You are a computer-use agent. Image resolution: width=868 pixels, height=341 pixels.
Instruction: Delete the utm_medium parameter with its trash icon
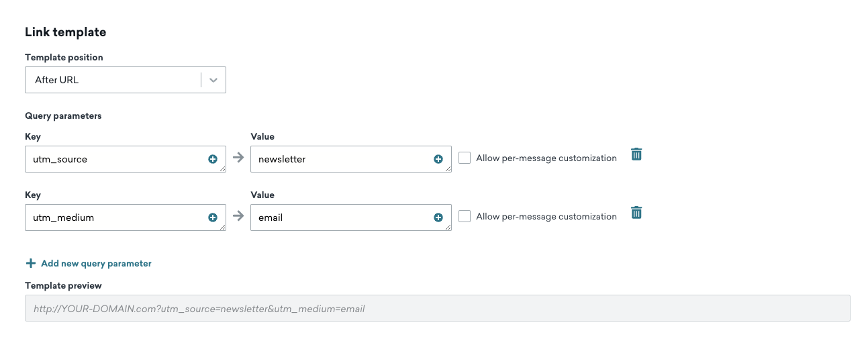pyautogui.click(x=636, y=212)
